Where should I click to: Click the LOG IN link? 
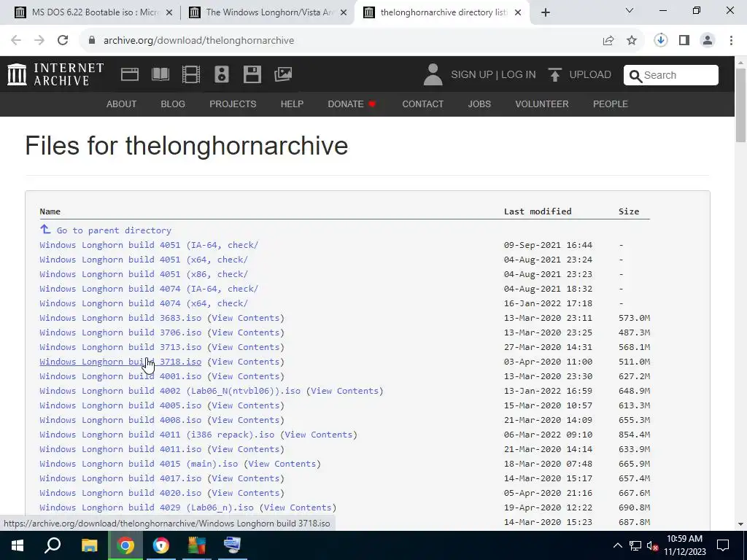tap(519, 75)
